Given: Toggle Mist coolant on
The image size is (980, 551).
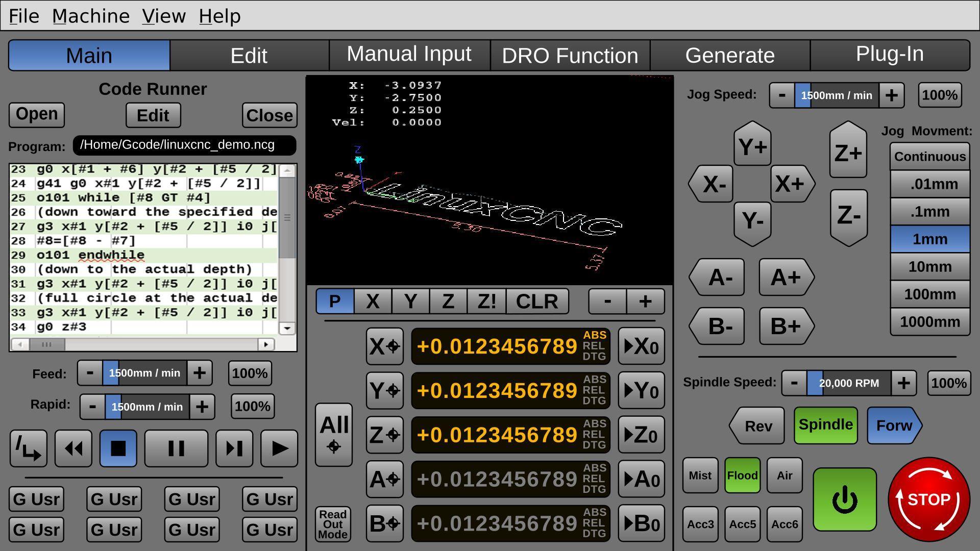Looking at the screenshot, I should (x=700, y=475).
